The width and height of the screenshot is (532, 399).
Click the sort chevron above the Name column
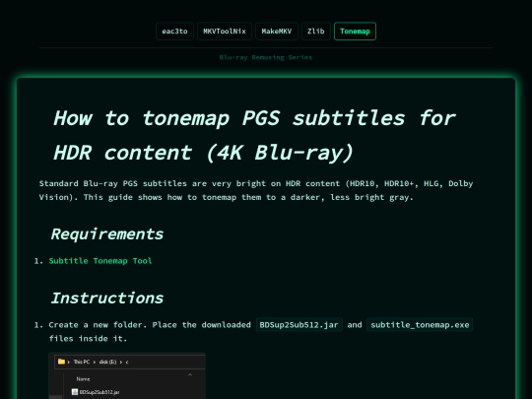[190, 374]
